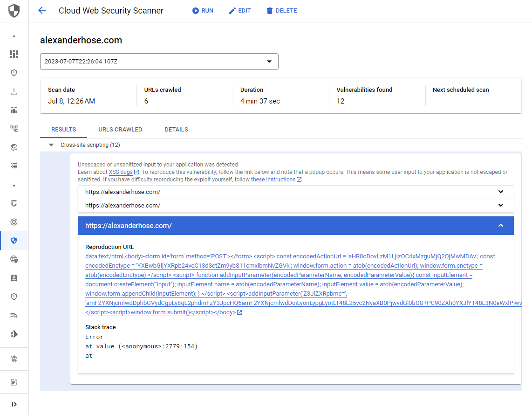Click the findings list icon in the sidebar
Image resolution: width=532 pixels, height=415 pixels.
point(14,166)
